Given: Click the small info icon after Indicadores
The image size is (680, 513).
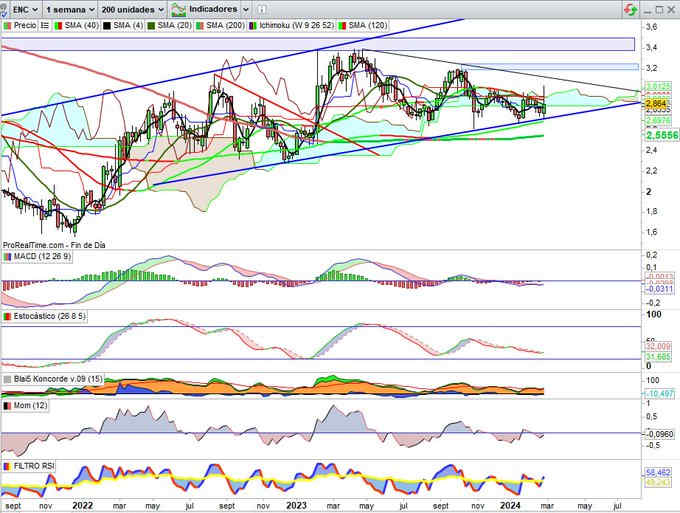Looking at the screenshot, I should point(260,8).
